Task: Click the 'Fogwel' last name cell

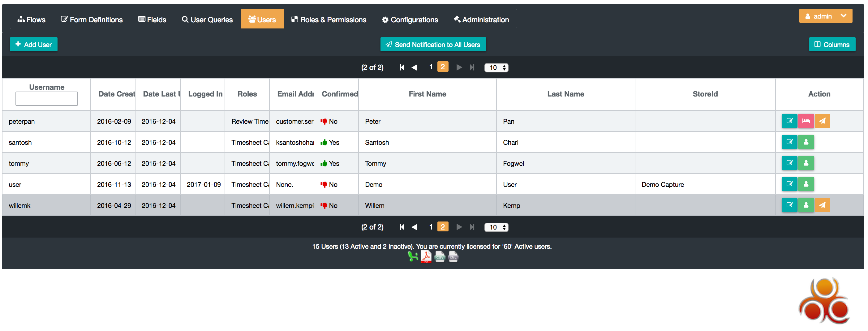Action: click(565, 163)
